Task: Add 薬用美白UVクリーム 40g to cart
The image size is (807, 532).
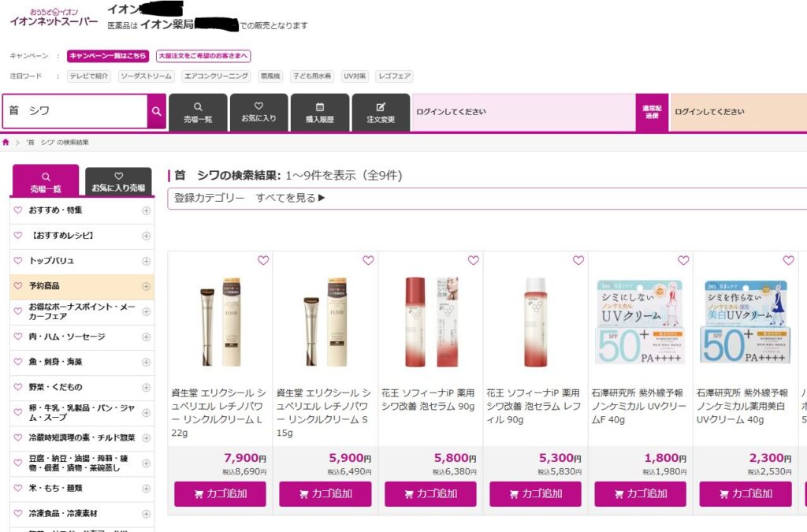Action: (x=746, y=494)
